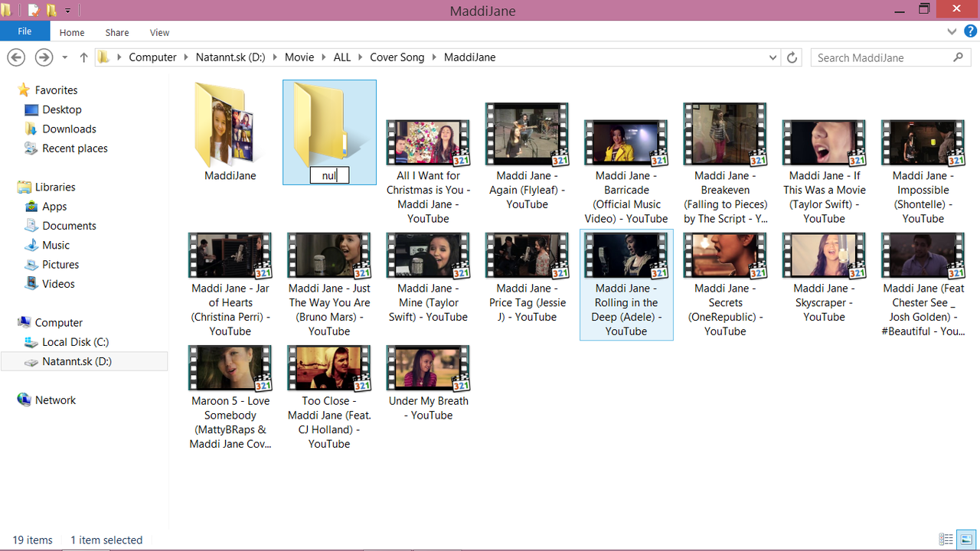Expand breadcrumb arrow after Cover Song
The image size is (980, 551).
434,57
